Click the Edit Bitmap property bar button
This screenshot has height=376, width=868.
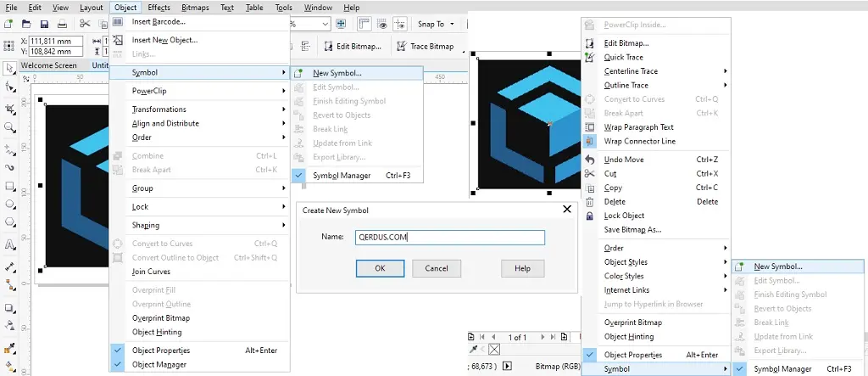coord(353,47)
